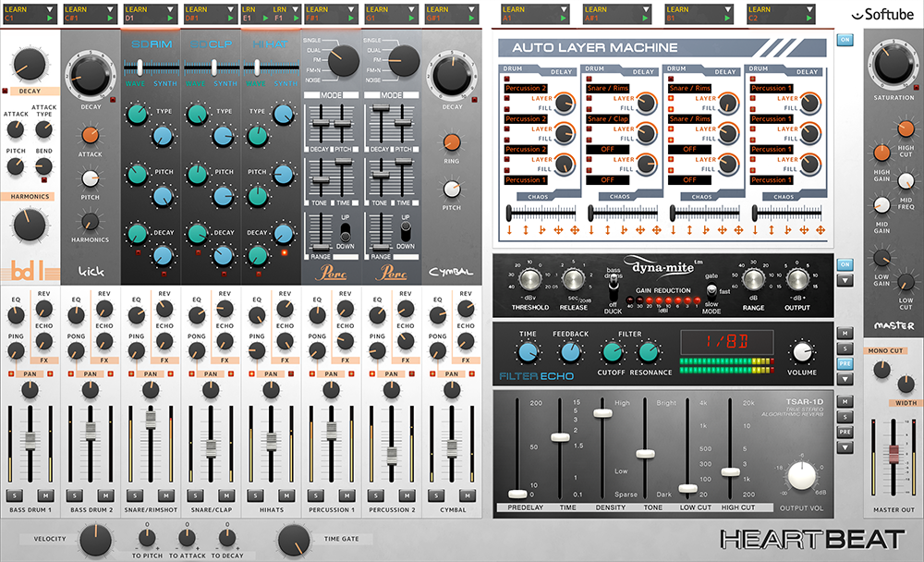This screenshot has width=924, height=562.
Task: Solo the Hihats channel
Action: coord(256,495)
